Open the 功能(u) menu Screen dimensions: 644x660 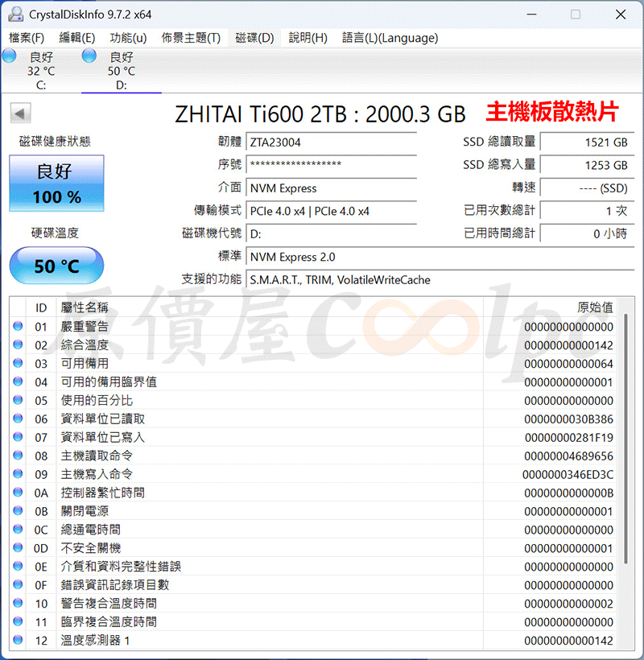click(x=128, y=38)
